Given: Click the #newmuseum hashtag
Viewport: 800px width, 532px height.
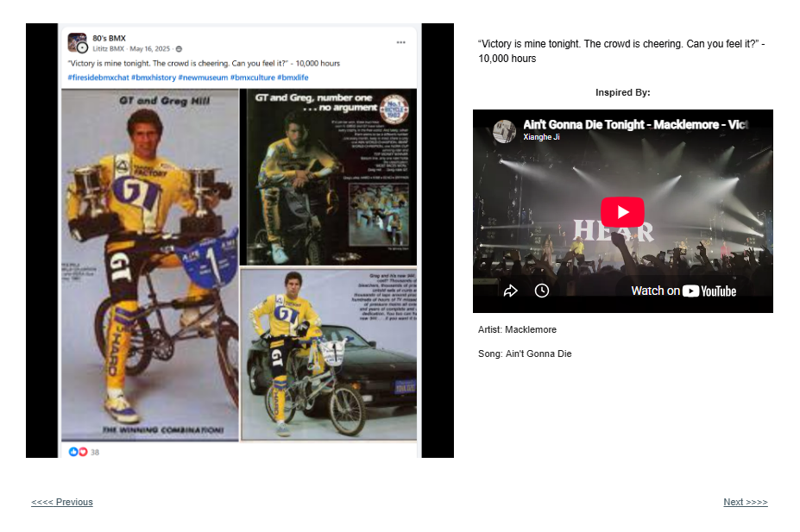Looking at the screenshot, I should click(x=203, y=78).
